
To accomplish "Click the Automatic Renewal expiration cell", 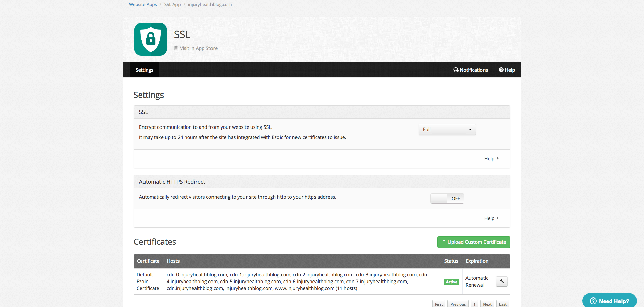I will pos(477,282).
